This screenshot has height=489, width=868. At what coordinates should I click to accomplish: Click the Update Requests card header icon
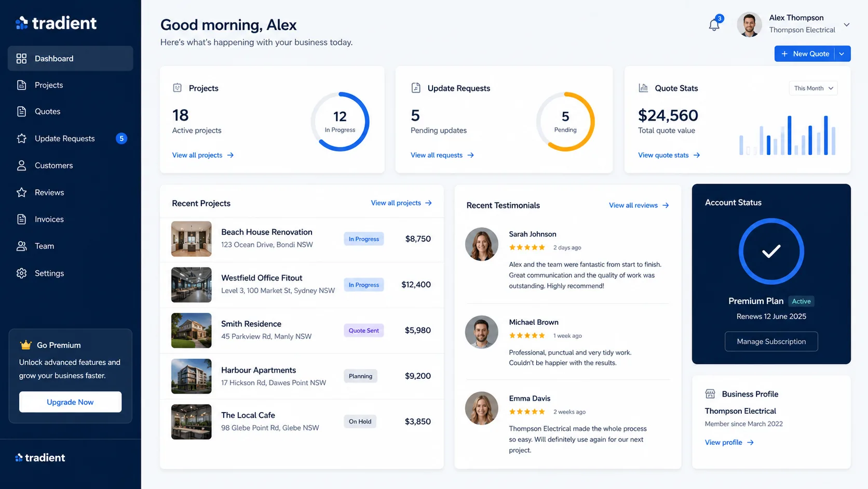tap(416, 88)
